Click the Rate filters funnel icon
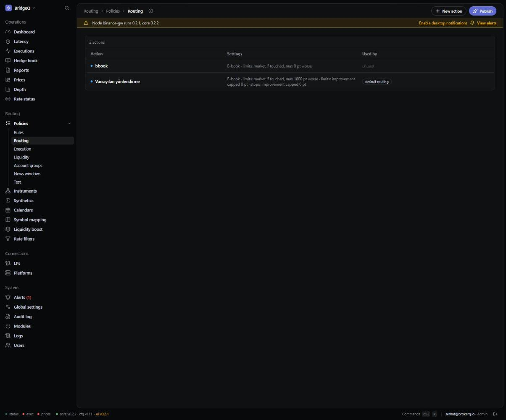Viewport: 506px width, 420px height. [8, 239]
